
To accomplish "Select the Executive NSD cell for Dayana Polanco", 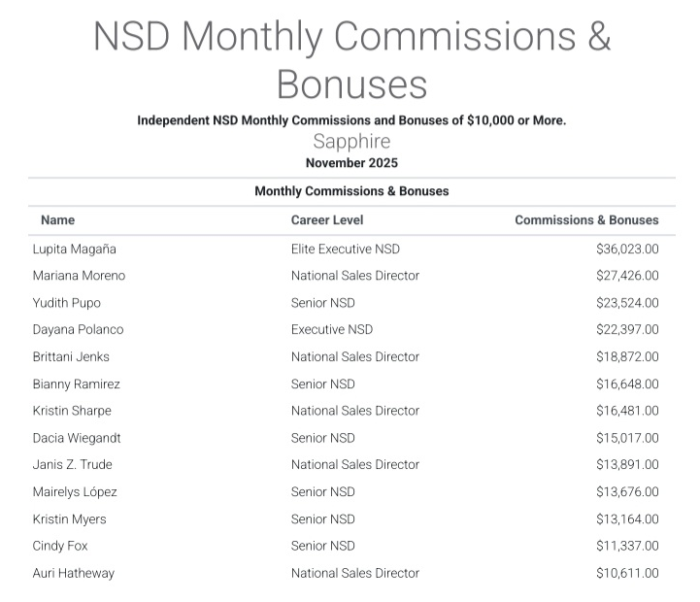I will pos(331,329).
